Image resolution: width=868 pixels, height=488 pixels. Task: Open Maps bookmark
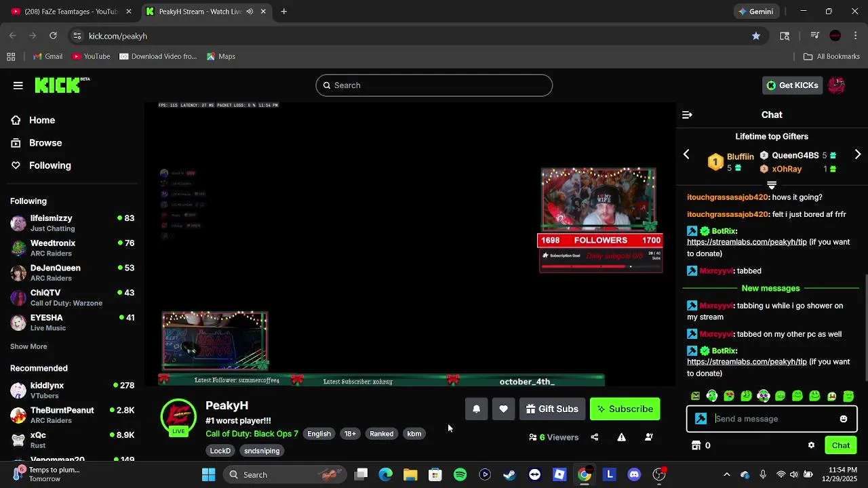[x=220, y=56]
